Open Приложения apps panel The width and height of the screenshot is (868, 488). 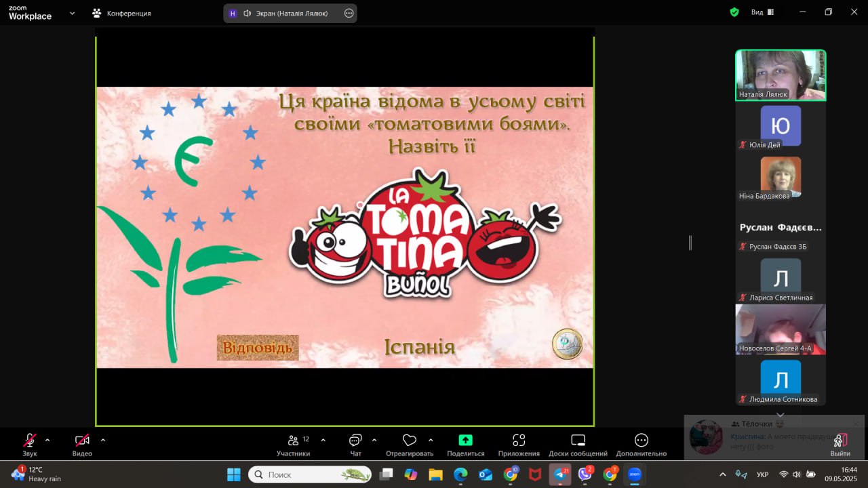point(519,445)
